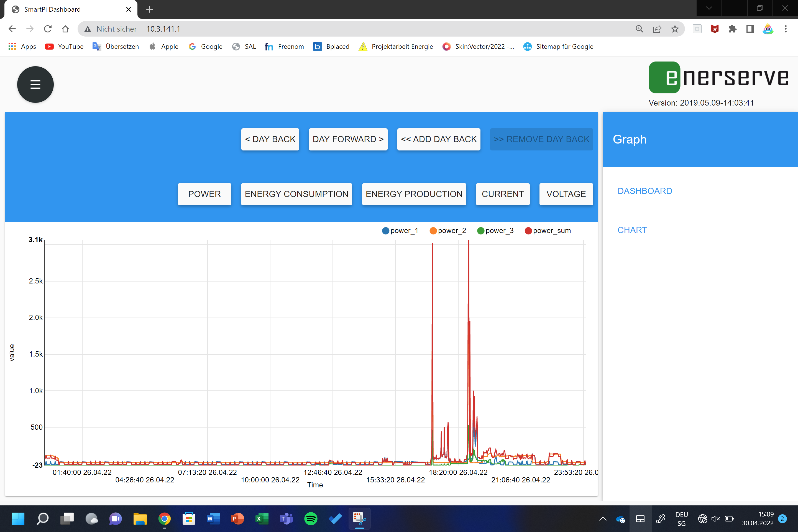The width and height of the screenshot is (798, 532).
Task: Open Spotify from the taskbar
Action: [x=310, y=518]
